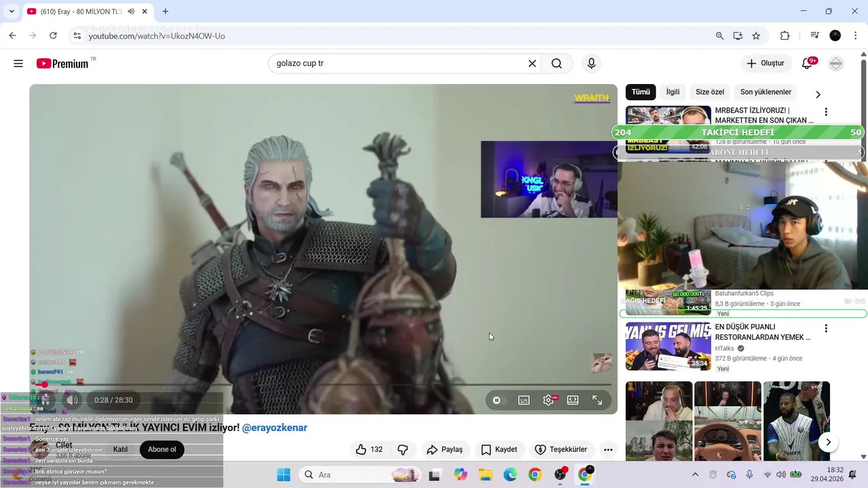Open the Chrome side panel tab-list icon

814,36
